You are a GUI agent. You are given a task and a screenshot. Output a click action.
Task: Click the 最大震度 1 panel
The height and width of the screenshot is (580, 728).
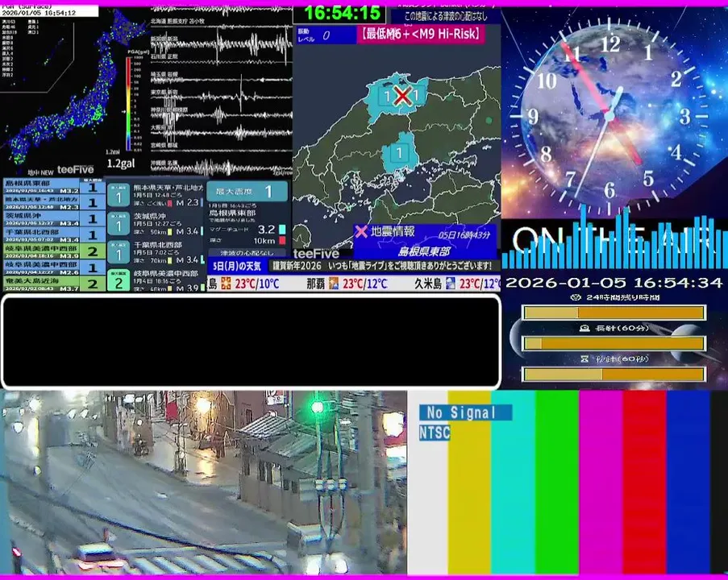247,191
